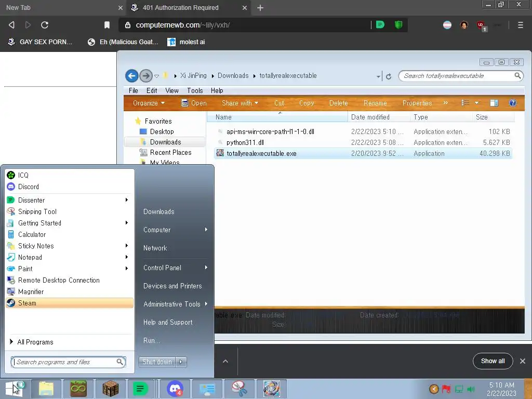The width and height of the screenshot is (532, 399).
Task: Expand the Share with dropdown
Action: point(240,103)
